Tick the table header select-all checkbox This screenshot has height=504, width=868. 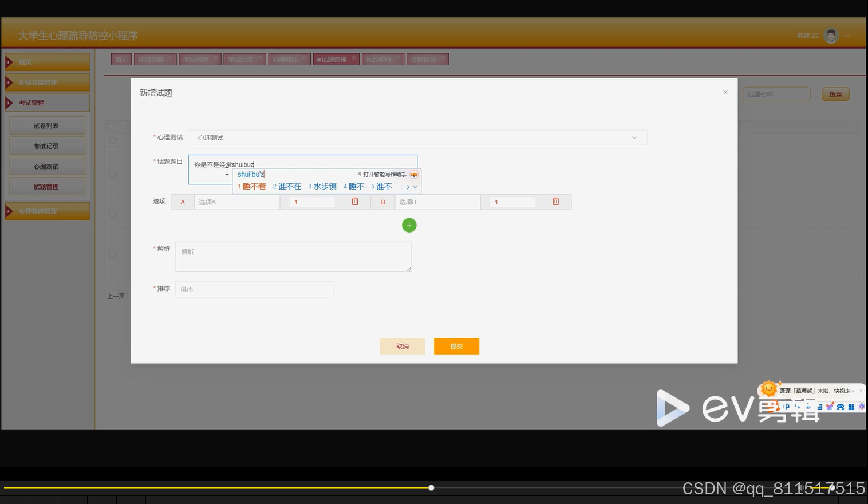111,126
